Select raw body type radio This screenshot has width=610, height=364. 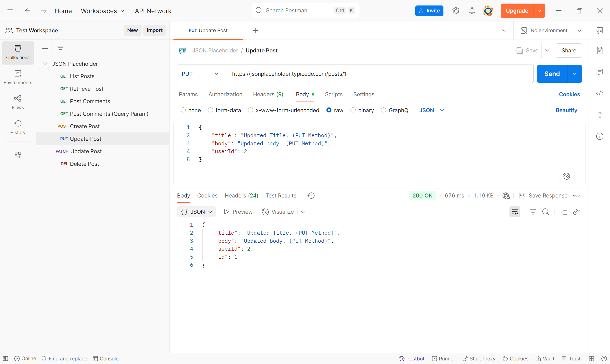pyautogui.click(x=329, y=110)
